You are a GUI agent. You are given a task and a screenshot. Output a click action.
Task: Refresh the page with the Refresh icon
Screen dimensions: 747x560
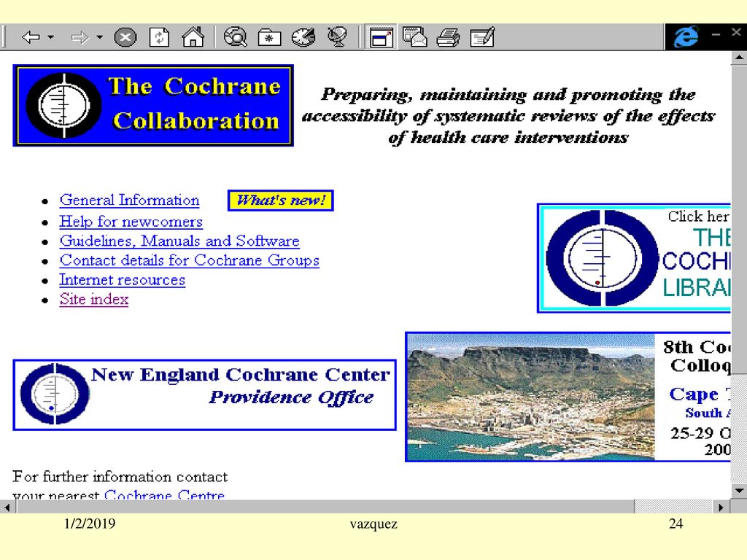[x=159, y=37]
